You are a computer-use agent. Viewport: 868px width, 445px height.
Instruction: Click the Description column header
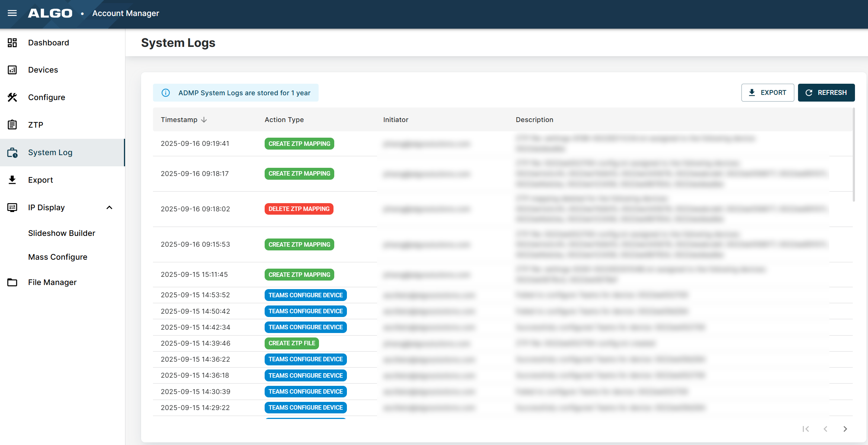coord(534,120)
